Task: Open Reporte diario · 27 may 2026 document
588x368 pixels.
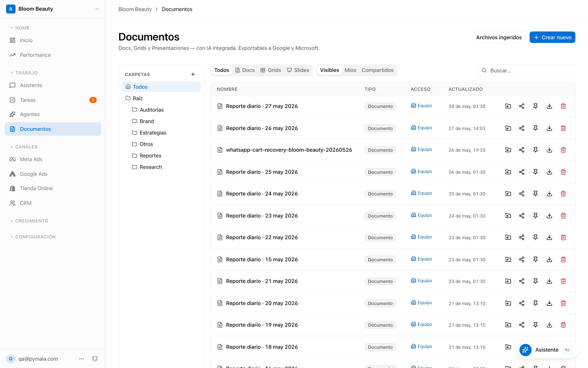Action: coord(262,106)
